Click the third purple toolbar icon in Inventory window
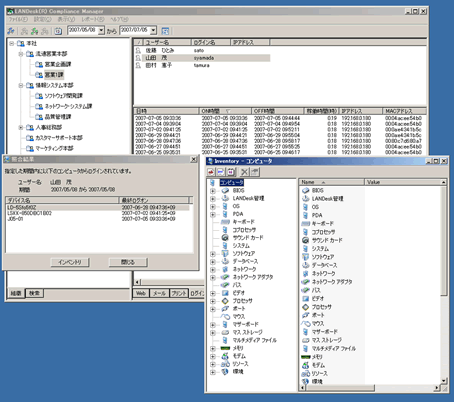Image resolution: width=454 pixels, height=402 pixels. coord(231,172)
